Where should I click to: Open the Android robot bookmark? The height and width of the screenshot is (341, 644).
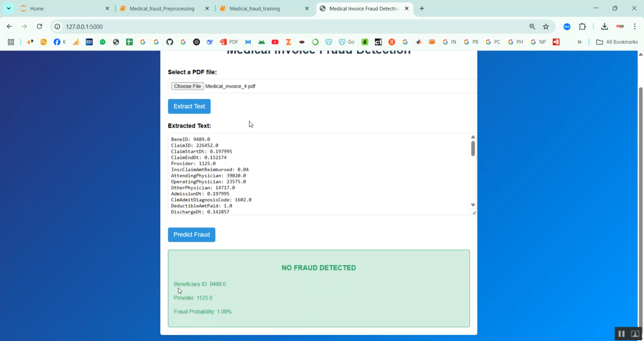[261, 42]
